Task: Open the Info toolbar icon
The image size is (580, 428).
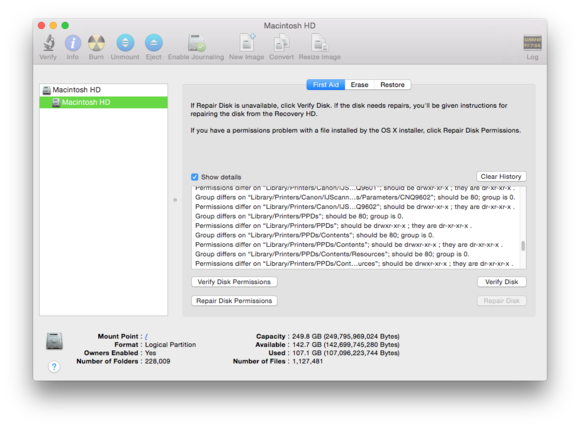Action: click(x=72, y=43)
